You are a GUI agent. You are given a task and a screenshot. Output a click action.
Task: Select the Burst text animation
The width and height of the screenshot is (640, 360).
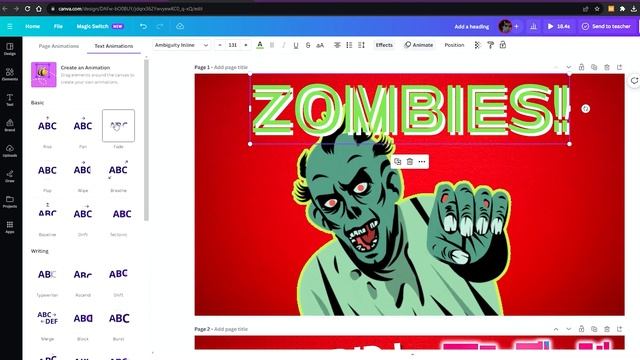coord(118,318)
